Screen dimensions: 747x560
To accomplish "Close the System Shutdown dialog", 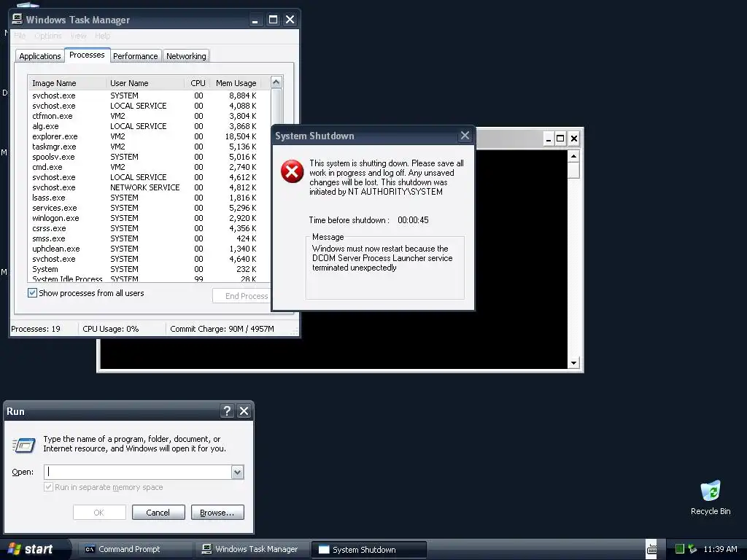I will point(465,136).
